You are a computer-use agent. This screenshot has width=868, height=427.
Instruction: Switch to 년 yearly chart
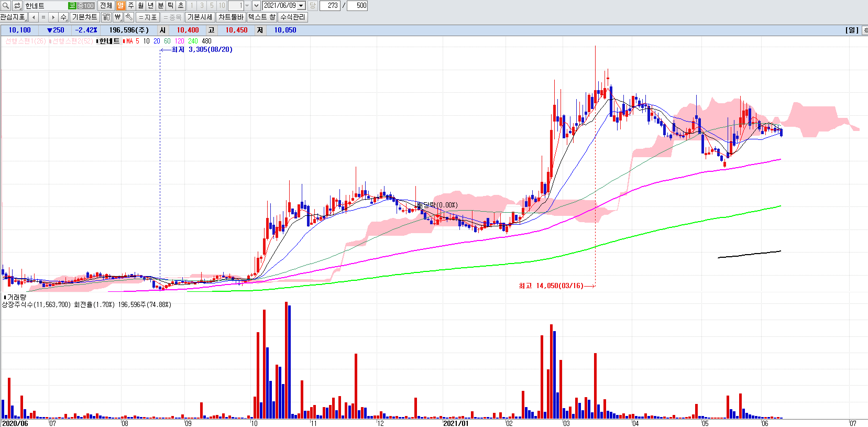click(150, 5)
